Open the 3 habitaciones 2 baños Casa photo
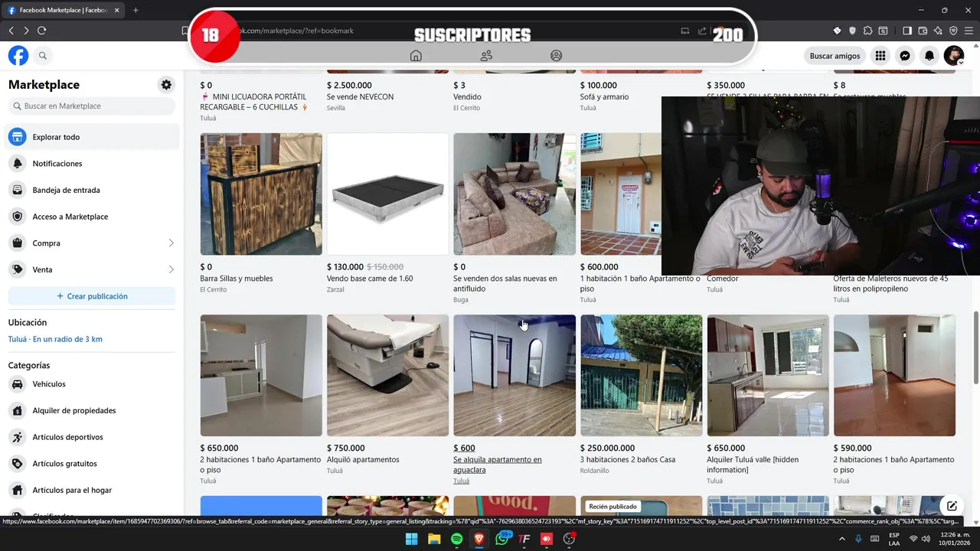Screen dimensions: 980x551 (641, 376)
